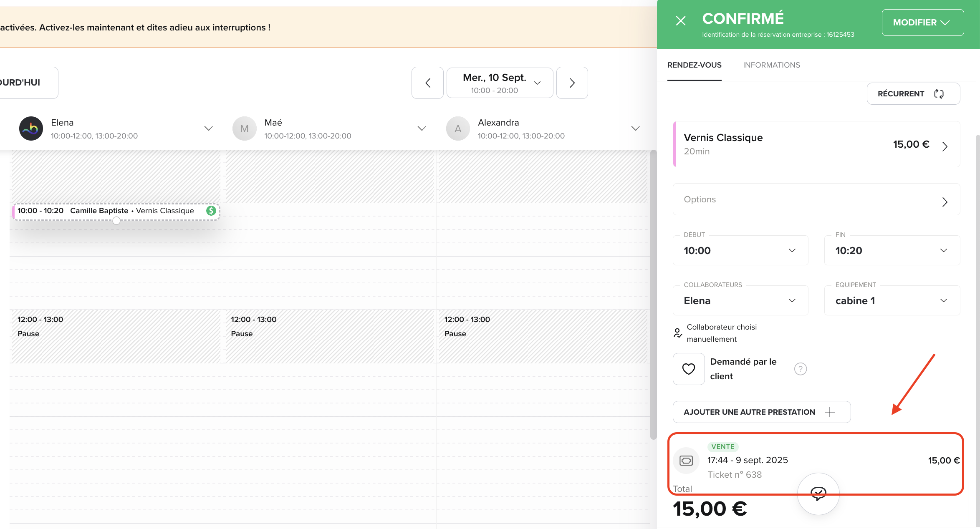Select the RENDEZ-VOUS tab
The height and width of the screenshot is (529, 980).
coord(694,65)
